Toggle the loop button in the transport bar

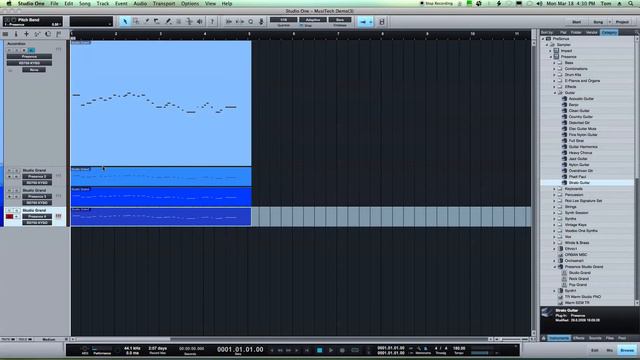tap(355, 350)
